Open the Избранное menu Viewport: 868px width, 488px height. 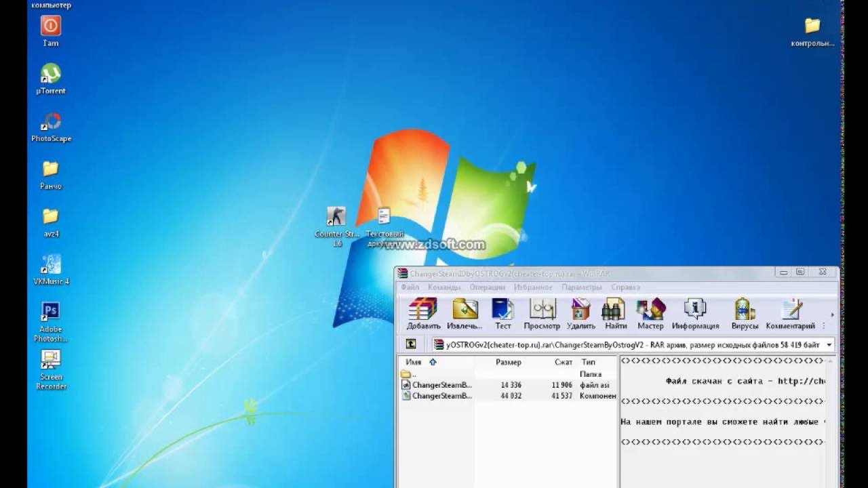pos(533,287)
